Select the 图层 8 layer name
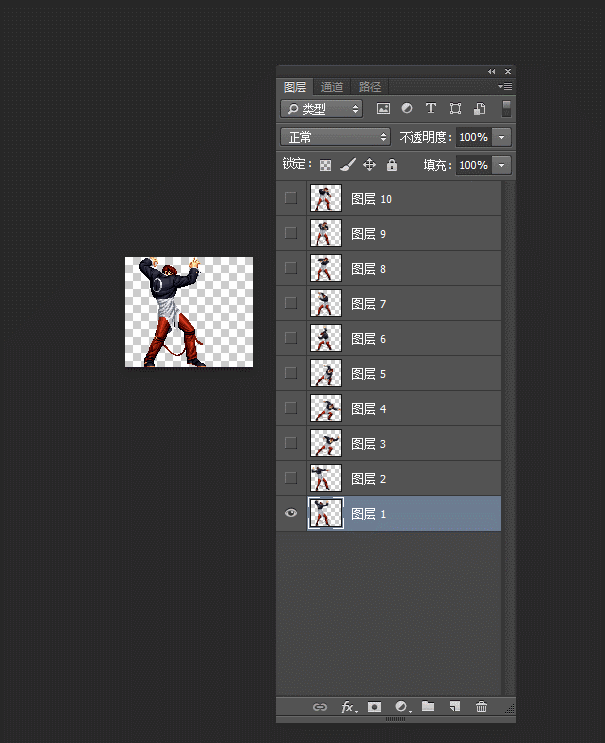Viewport: 605px width, 743px height. point(369,269)
